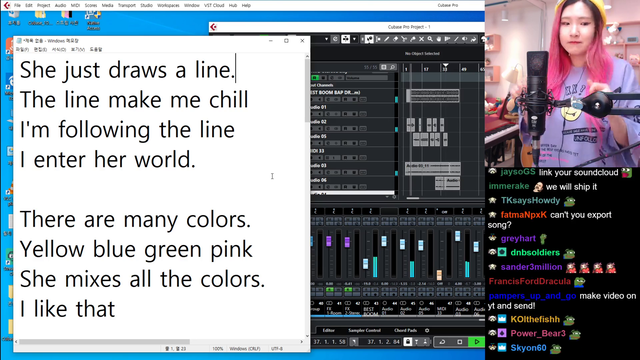Choose the Erase tool in Cubase toolbar
This screenshot has height=360, width=640.
click(395, 39)
